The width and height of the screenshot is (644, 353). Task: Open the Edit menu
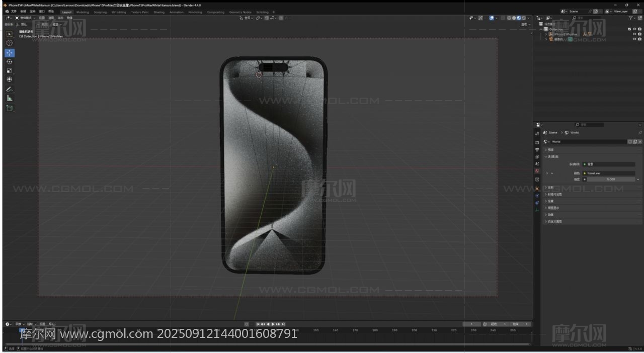coord(23,12)
